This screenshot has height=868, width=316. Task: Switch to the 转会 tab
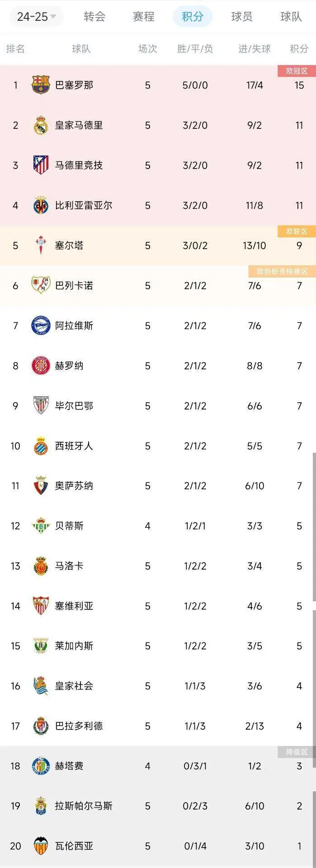[94, 17]
